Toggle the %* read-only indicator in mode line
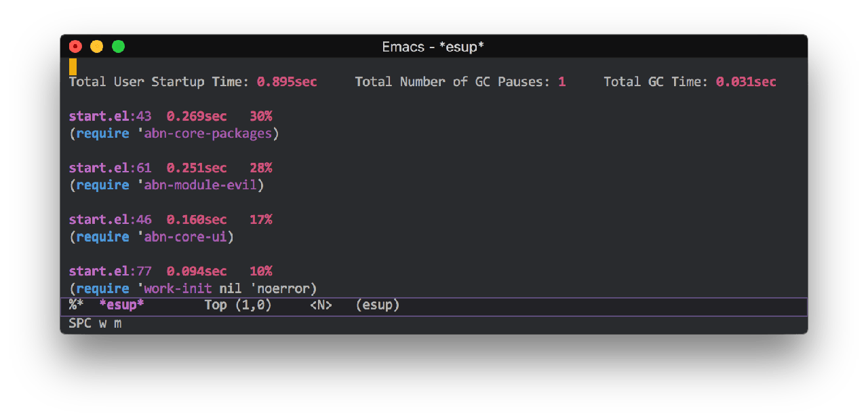 coord(76,305)
